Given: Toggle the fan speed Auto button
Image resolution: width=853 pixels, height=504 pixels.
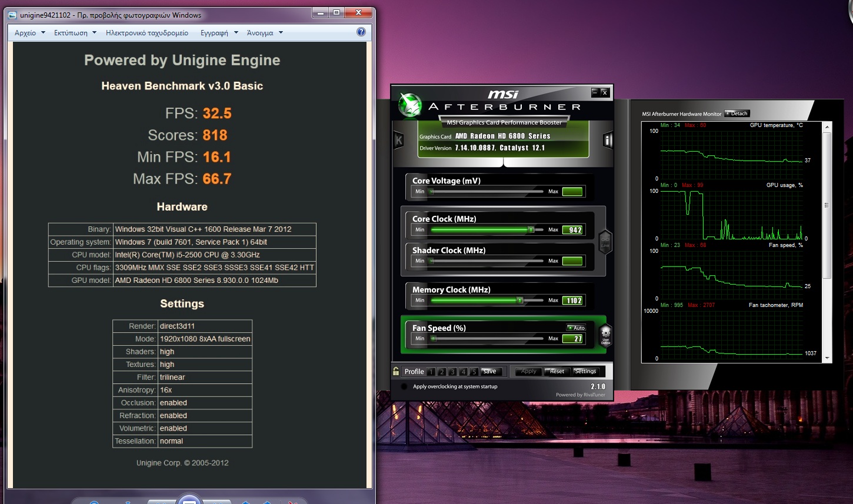Looking at the screenshot, I should coord(576,328).
